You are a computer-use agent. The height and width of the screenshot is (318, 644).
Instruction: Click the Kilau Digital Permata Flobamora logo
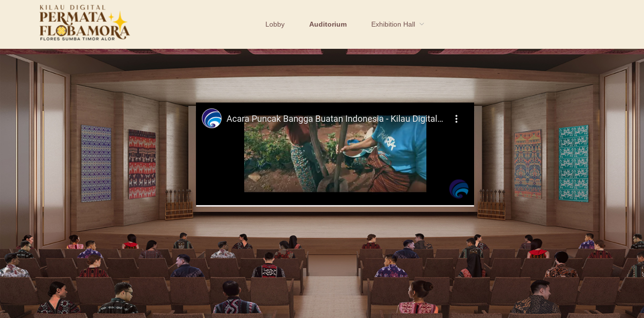coord(85,23)
